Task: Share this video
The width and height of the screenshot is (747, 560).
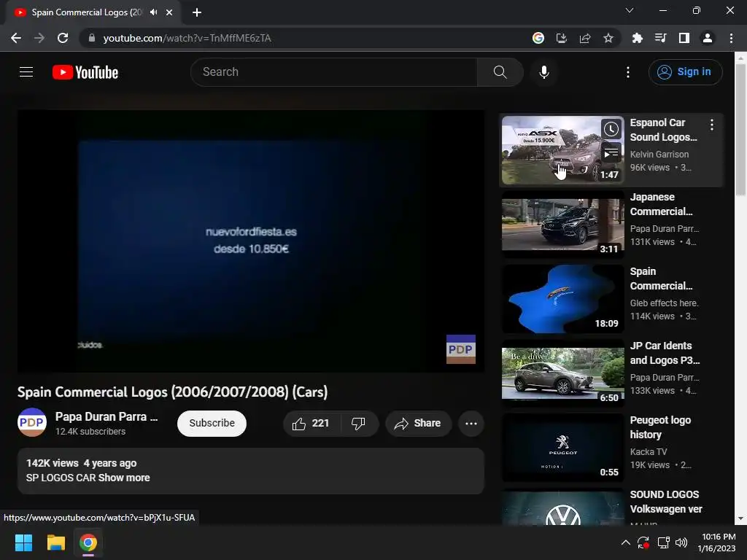Action: coord(418,423)
